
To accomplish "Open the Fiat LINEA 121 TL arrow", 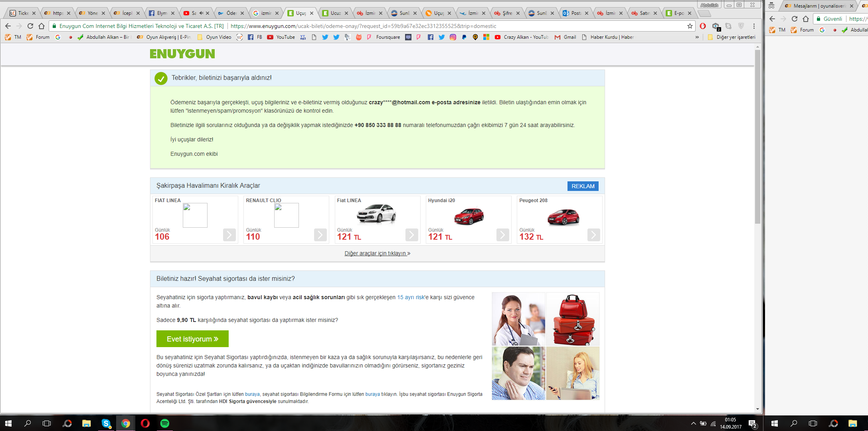I will 411,235.
